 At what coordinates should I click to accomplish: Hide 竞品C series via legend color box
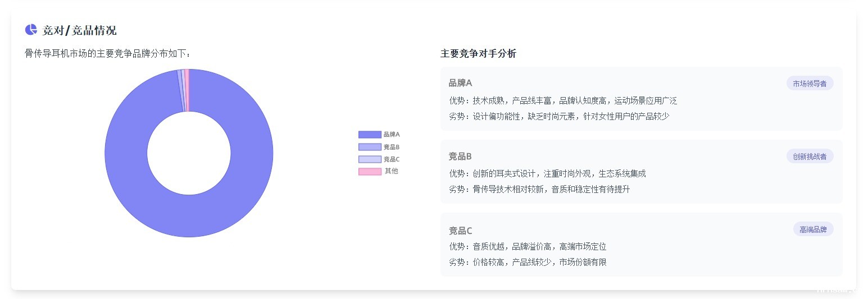369,159
